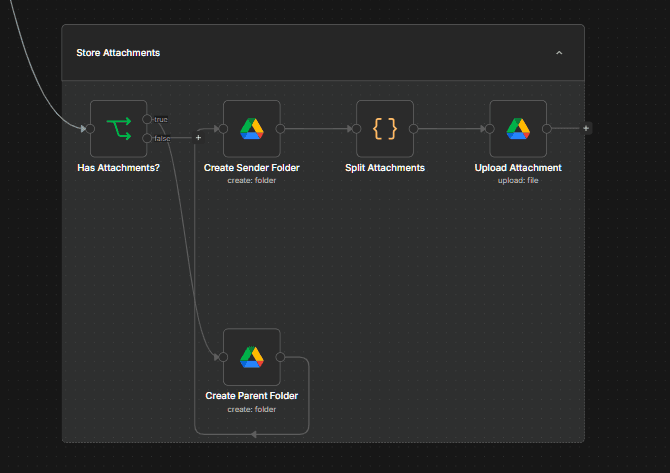Click the Create Parent Folder label text
This screenshot has height=473, width=670.
[x=252, y=396]
